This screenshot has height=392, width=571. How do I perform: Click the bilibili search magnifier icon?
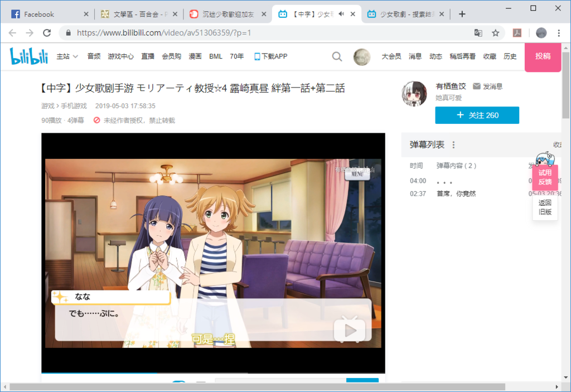point(337,56)
